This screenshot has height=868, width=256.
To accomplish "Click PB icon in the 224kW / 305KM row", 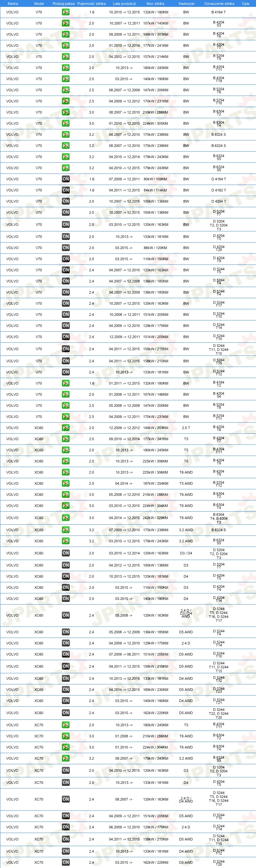I will point(66,123).
